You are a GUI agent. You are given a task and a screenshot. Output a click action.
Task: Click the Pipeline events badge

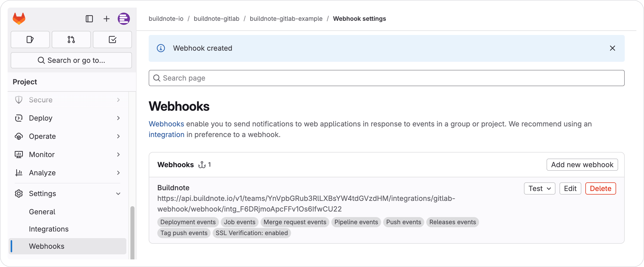356,222
